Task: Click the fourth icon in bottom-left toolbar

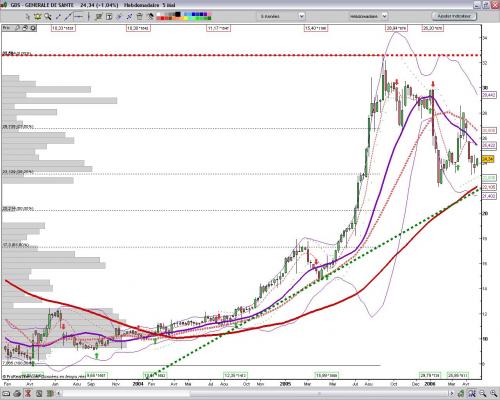Action: coord(39,394)
